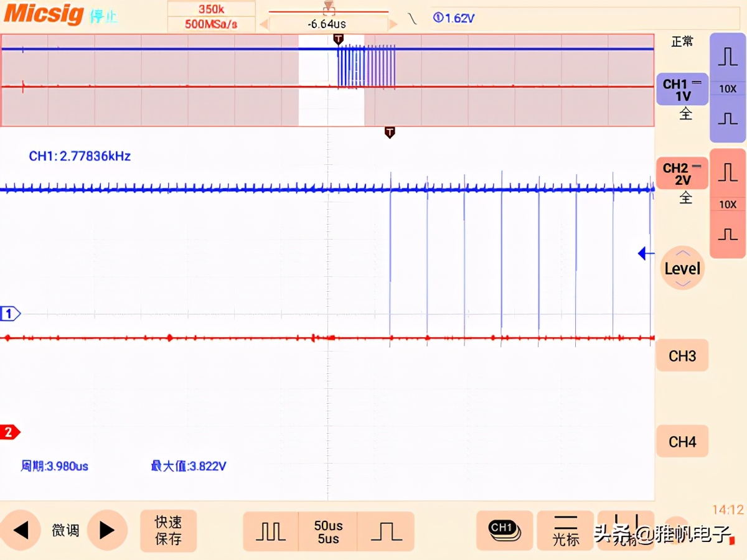Tap the Level trigger knob
The image size is (747, 560).
pyautogui.click(x=682, y=268)
